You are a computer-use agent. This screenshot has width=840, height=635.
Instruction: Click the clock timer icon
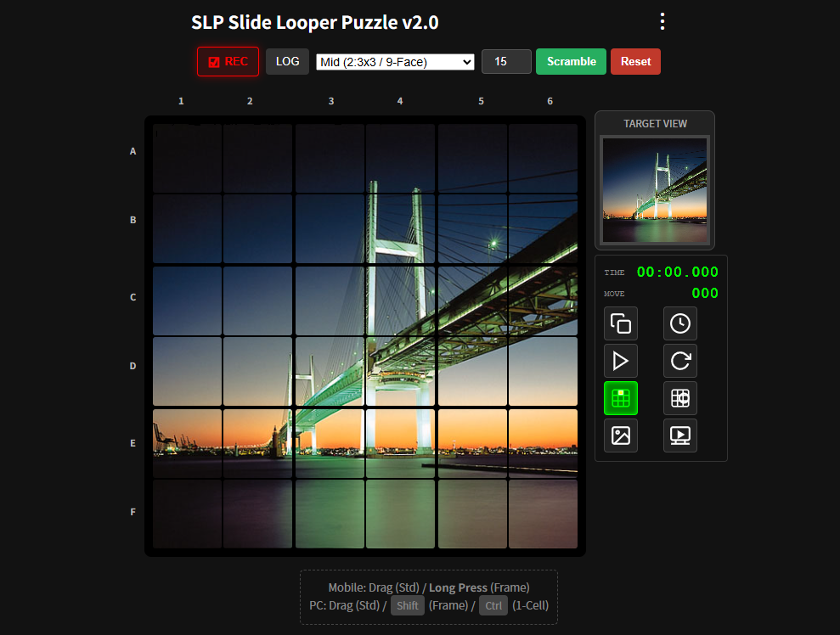(680, 323)
